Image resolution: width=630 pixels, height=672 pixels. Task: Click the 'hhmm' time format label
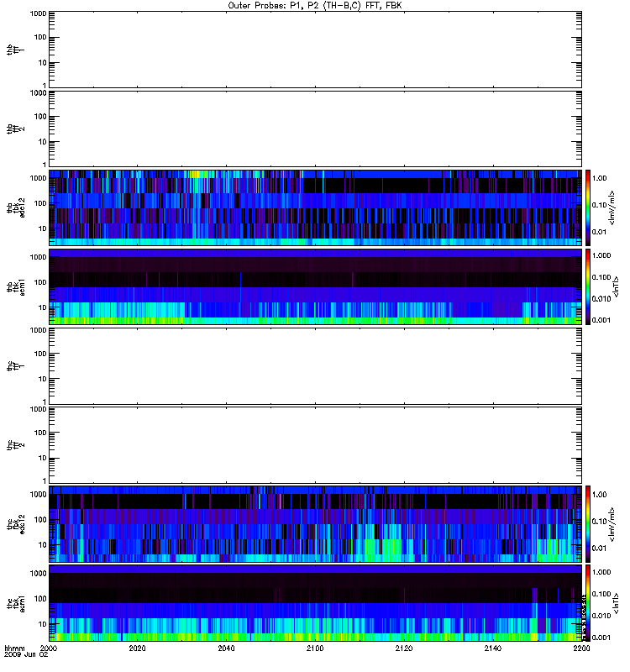pyautogui.click(x=14, y=648)
